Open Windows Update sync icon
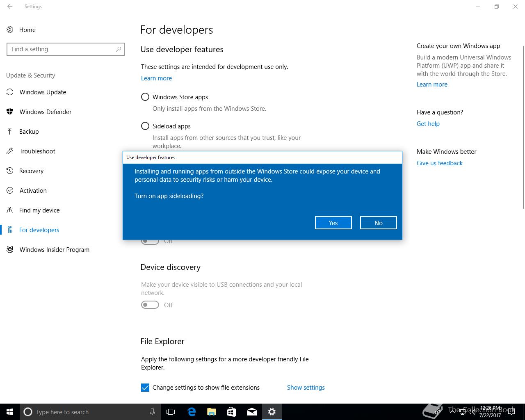Viewport: 525px width, 420px height. pos(10,92)
